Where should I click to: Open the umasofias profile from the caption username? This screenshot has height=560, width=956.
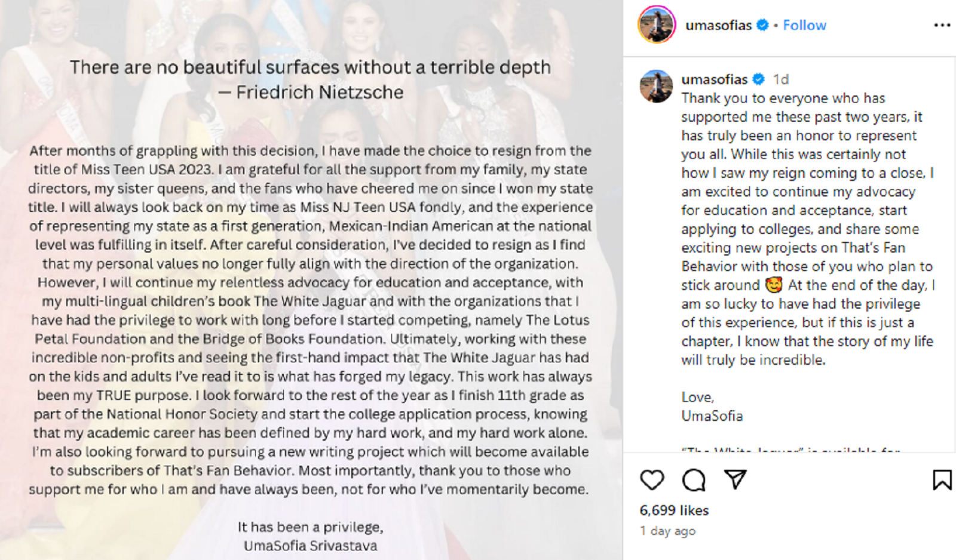tap(714, 79)
